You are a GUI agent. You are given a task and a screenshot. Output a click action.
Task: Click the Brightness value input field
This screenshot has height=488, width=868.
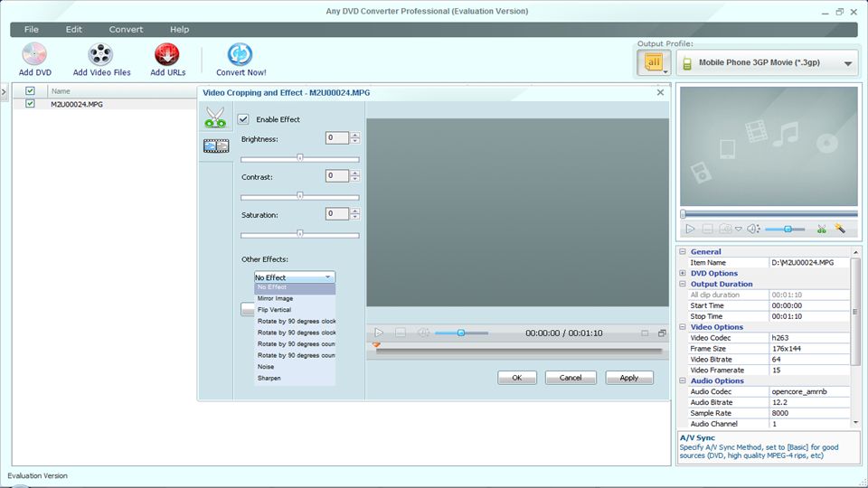336,137
